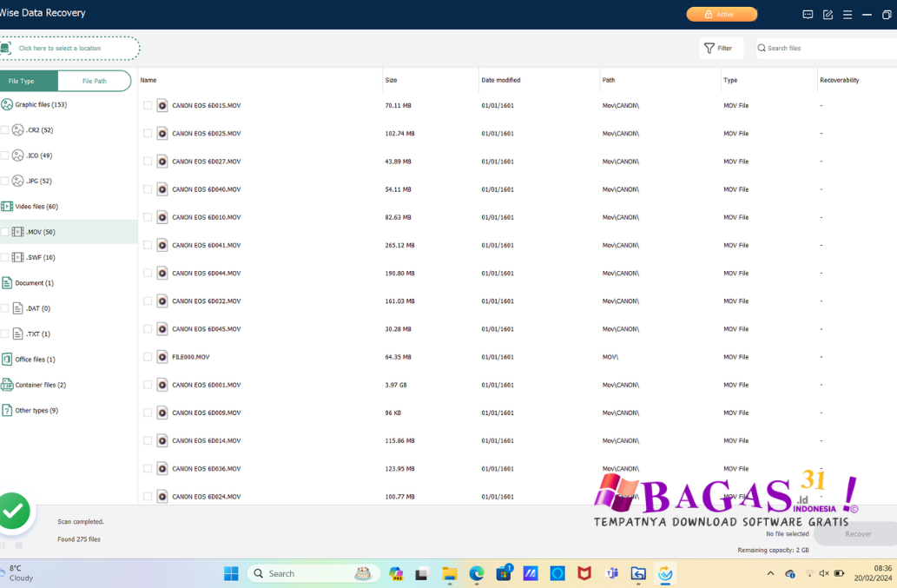The height and width of the screenshot is (588, 897).
Task: Select file name CANON EOS 6D032.MOV
Action: click(207, 301)
